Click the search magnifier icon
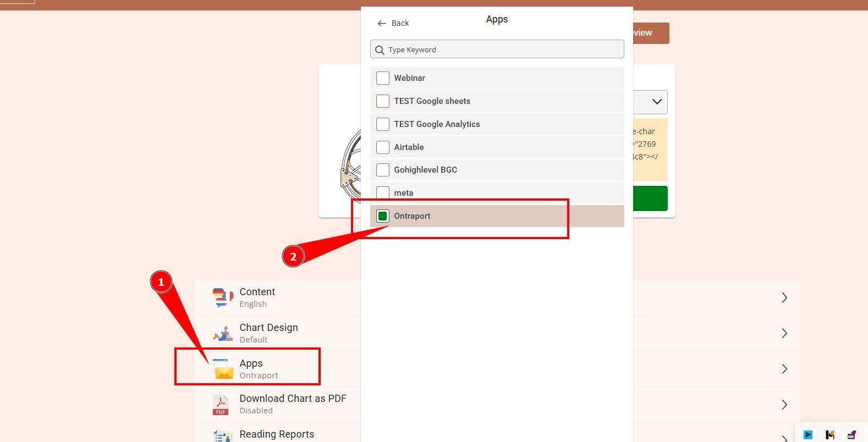Screen dimensions: 868x442 (x=380, y=49)
